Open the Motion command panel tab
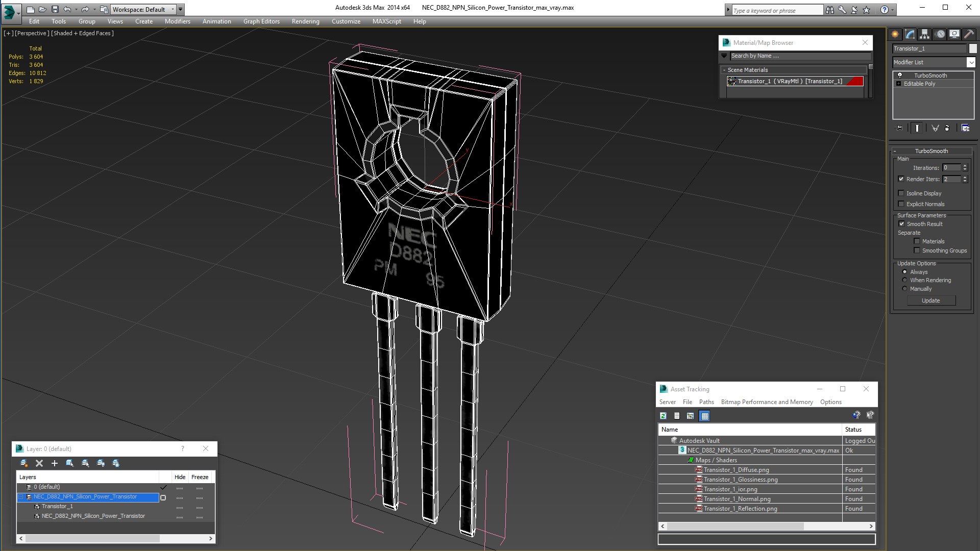980x551 pixels. 940,34
